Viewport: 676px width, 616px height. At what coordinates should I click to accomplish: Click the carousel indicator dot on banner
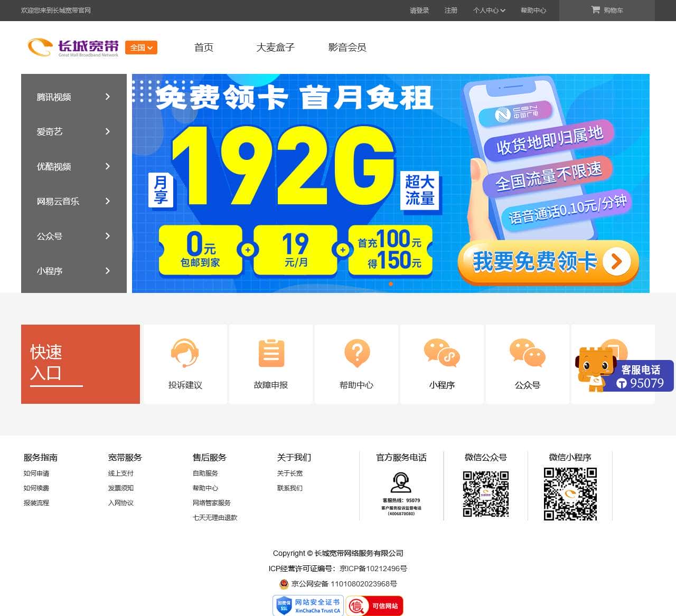tap(391, 284)
